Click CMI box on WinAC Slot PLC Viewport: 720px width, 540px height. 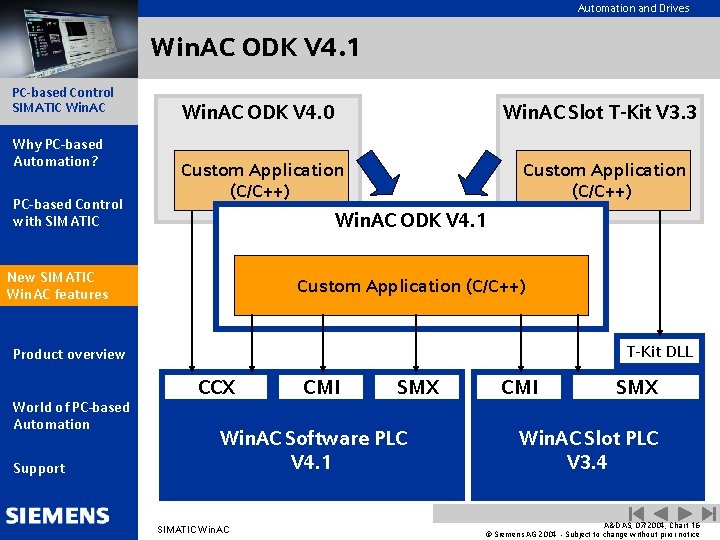519,387
